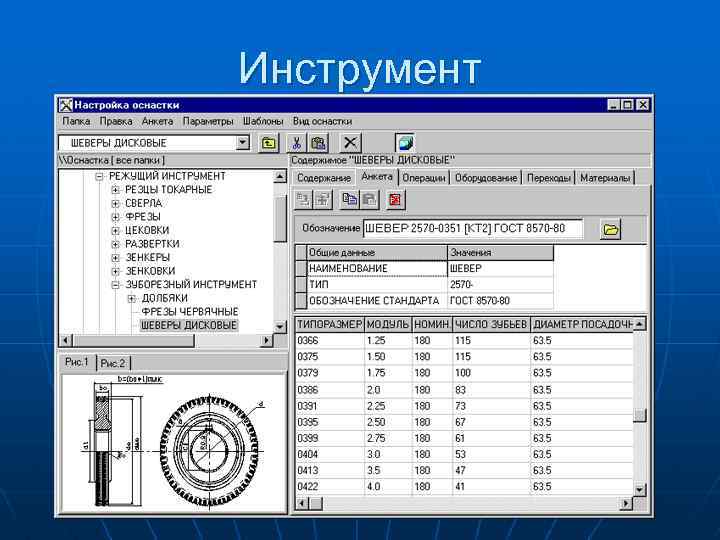Select table row 0386
Image resolution: width=720 pixels, height=540 pixels.
464,390
